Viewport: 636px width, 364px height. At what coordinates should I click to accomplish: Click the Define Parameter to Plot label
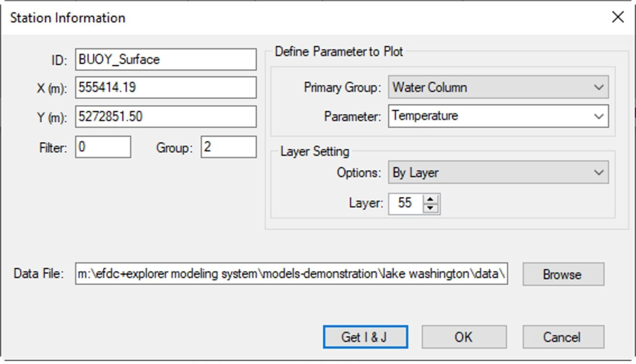coord(339,52)
